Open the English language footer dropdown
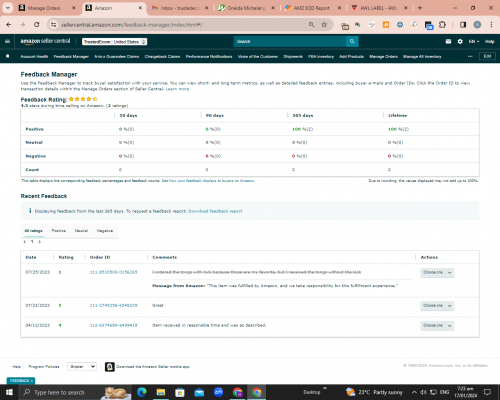This screenshot has height=400, width=500. click(82, 367)
